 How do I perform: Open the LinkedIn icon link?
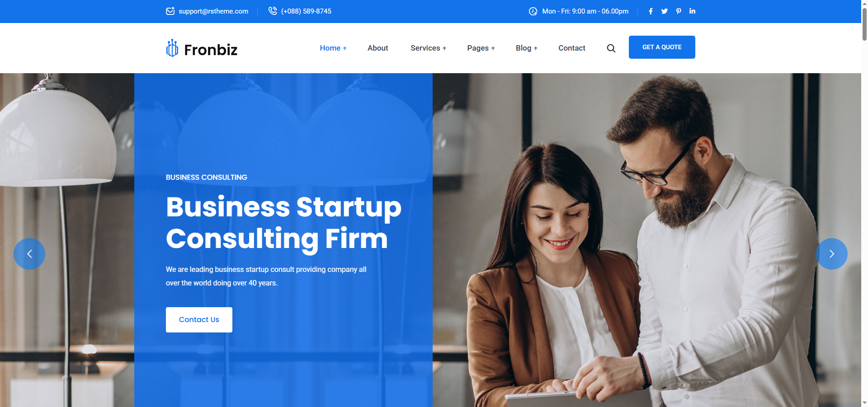coord(692,11)
